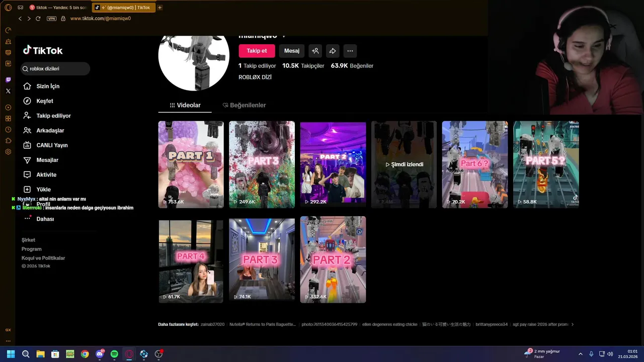644x362 pixels.
Task: Open a new browser tab with plus
Action: coord(160,8)
